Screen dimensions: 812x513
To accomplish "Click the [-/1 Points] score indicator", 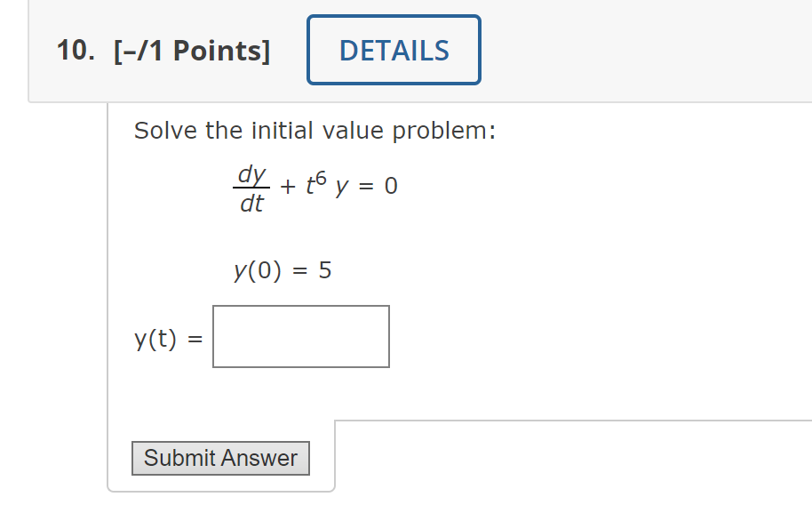I will (191, 51).
